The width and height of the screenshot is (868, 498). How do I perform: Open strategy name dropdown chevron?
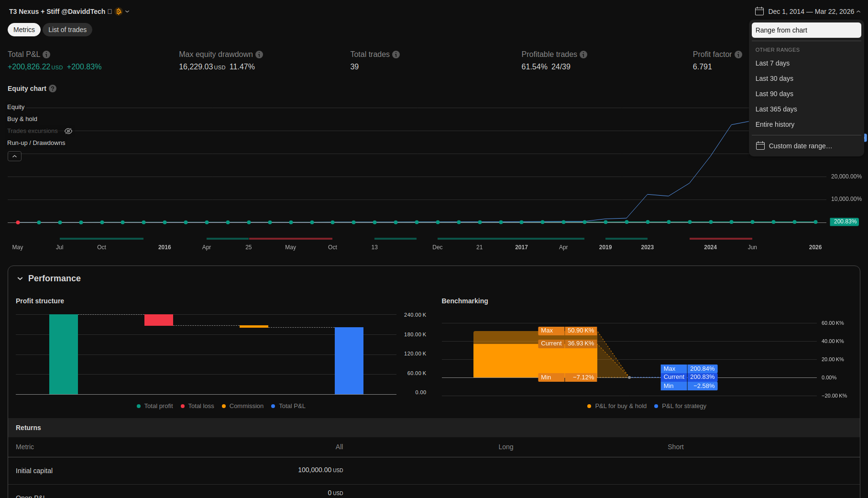coord(127,11)
